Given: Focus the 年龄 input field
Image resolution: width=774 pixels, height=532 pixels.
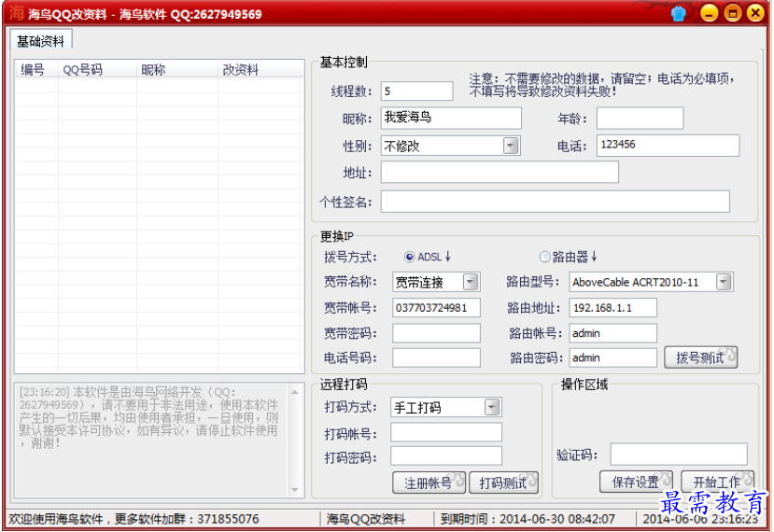Looking at the screenshot, I should pos(640,118).
